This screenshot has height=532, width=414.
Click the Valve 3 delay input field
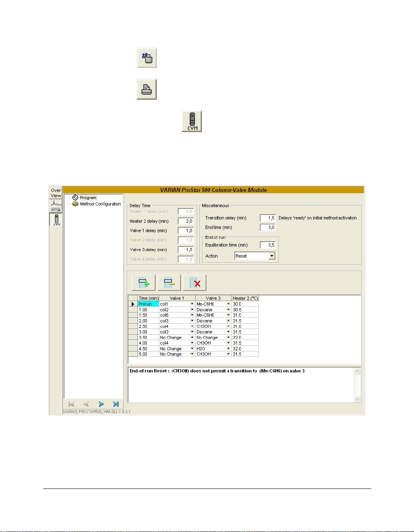186,249
